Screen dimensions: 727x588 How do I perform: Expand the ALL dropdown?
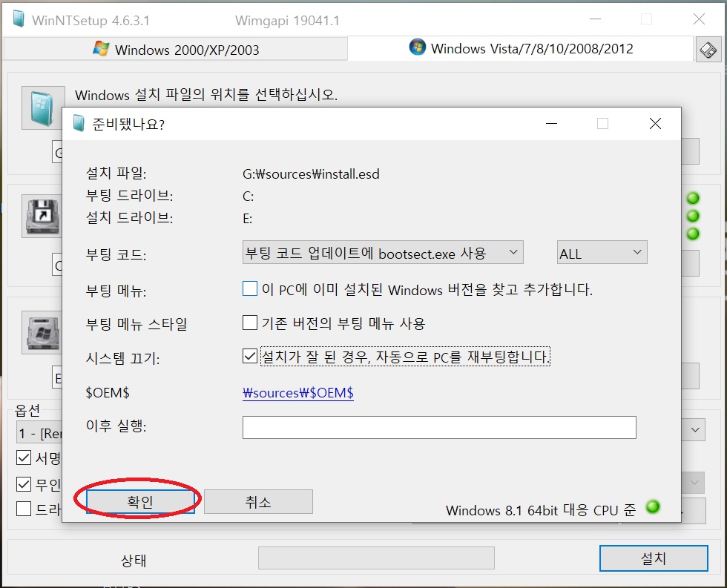click(x=602, y=253)
